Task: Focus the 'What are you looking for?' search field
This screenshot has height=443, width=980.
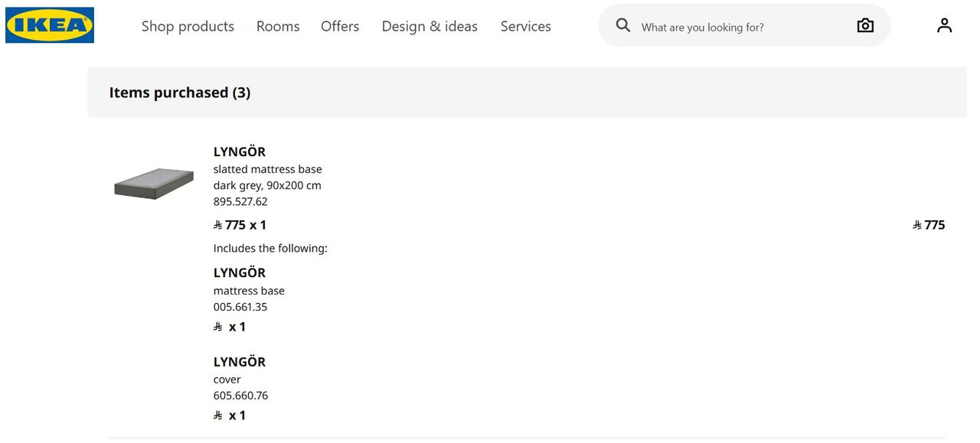Action: click(743, 27)
